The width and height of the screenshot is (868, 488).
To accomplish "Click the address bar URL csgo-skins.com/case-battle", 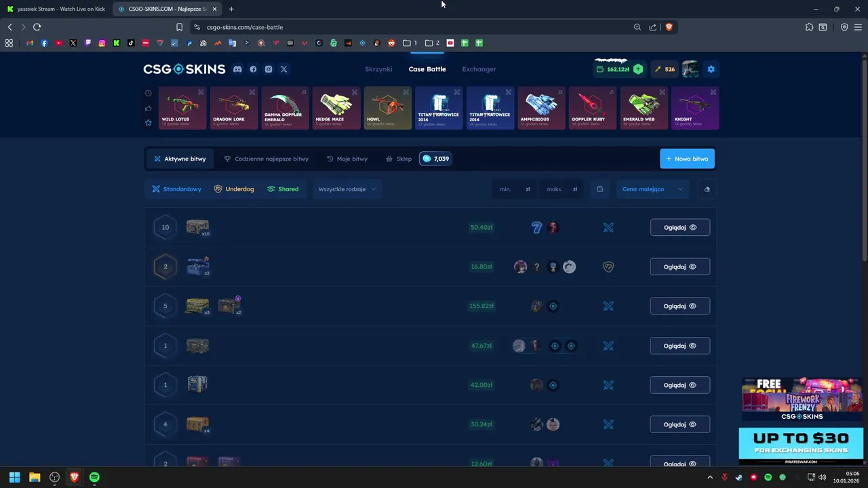I will (x=245, y=27).
